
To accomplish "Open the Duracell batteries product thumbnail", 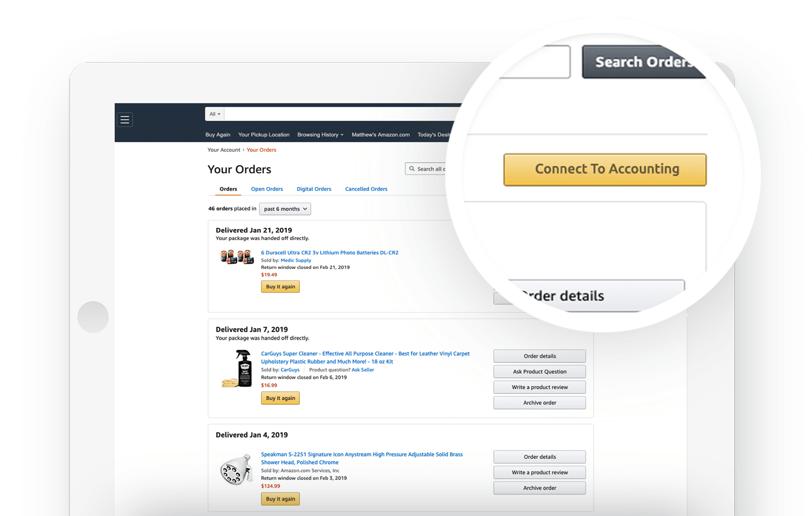I will pos(237,257).
